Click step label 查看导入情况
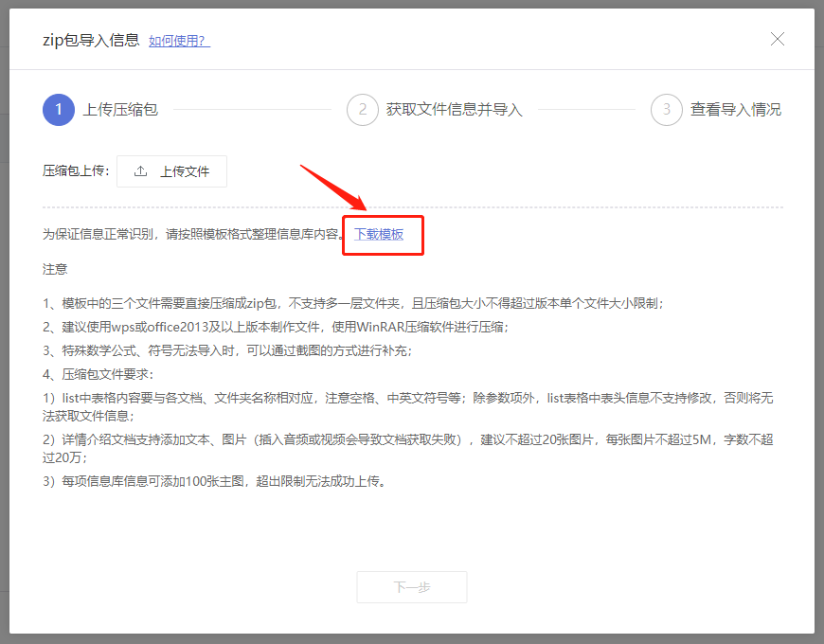824x644 pixels. (x=736, y=110)
